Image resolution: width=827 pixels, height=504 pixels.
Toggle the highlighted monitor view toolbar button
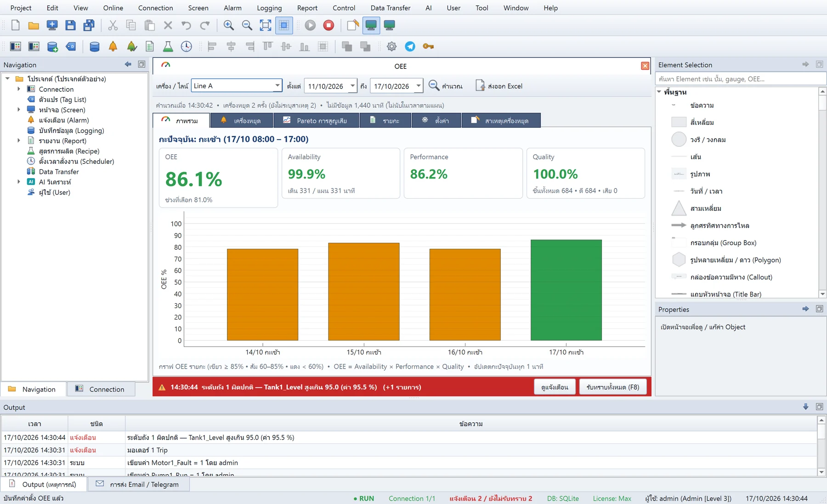(371, 25)
